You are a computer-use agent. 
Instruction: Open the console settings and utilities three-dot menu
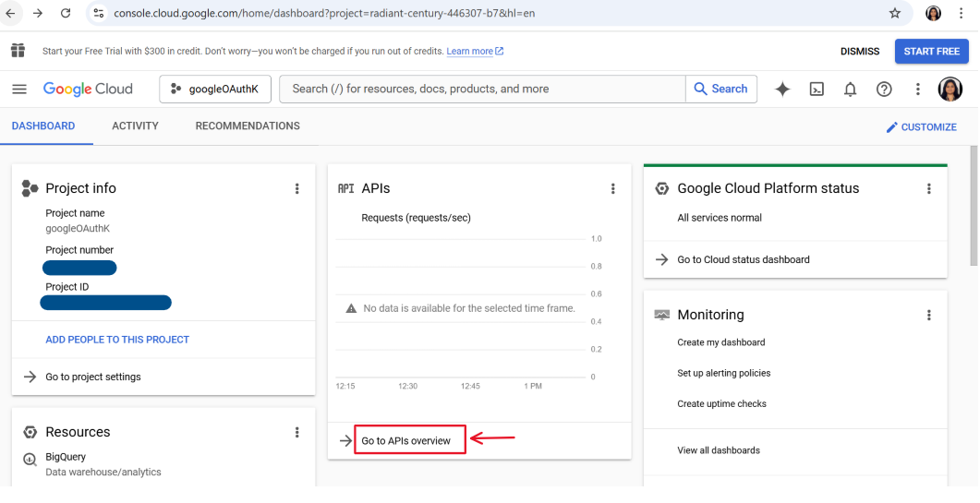(917, 90)
